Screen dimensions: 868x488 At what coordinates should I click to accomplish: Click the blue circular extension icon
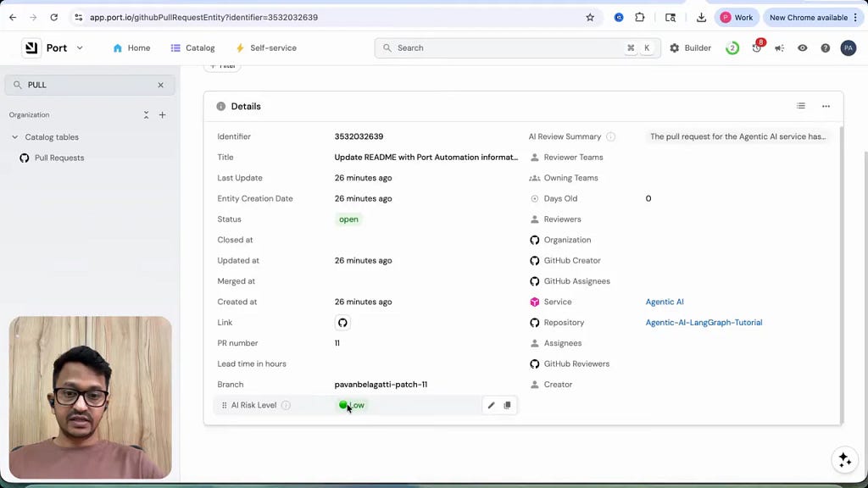(619, 17)
